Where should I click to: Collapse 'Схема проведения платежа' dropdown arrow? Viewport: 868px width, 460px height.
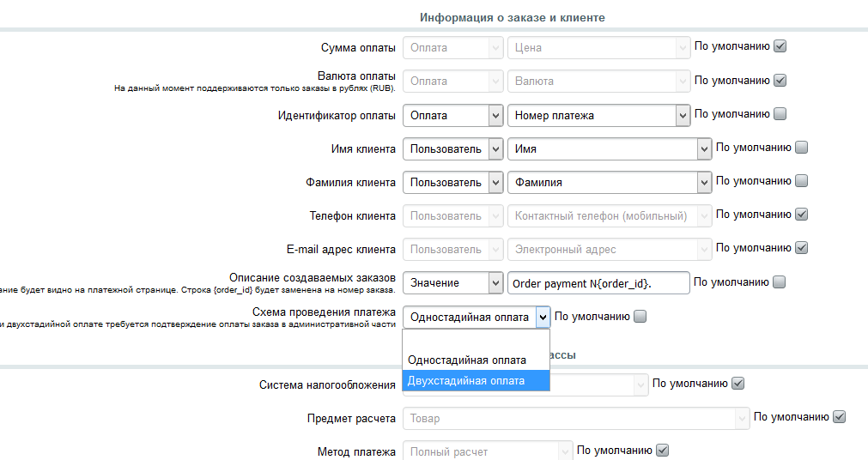coord(542,317)
